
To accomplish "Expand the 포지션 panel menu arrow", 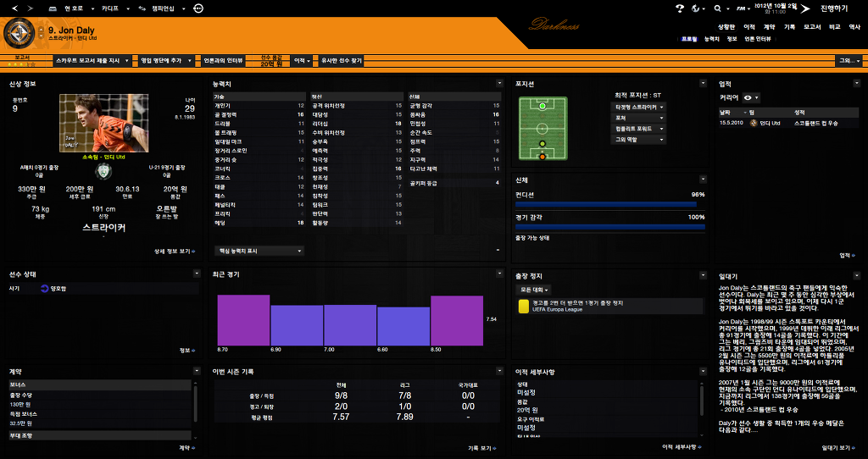I will (703, 84).
